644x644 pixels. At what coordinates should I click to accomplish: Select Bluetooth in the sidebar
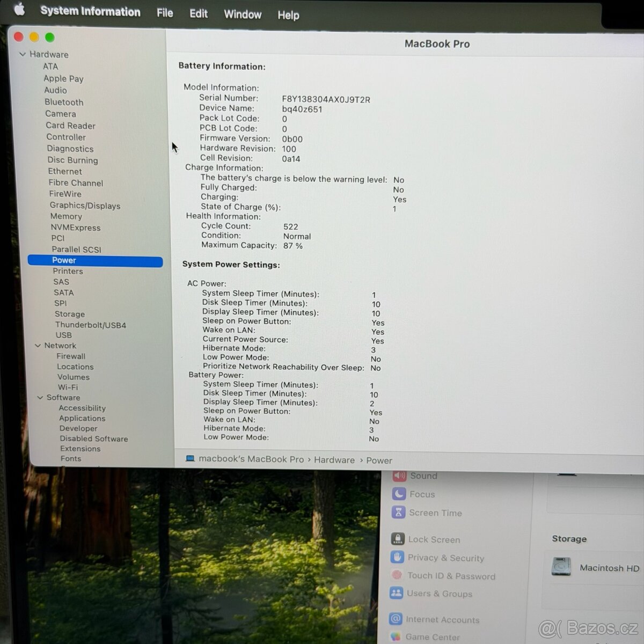point(64,102)
